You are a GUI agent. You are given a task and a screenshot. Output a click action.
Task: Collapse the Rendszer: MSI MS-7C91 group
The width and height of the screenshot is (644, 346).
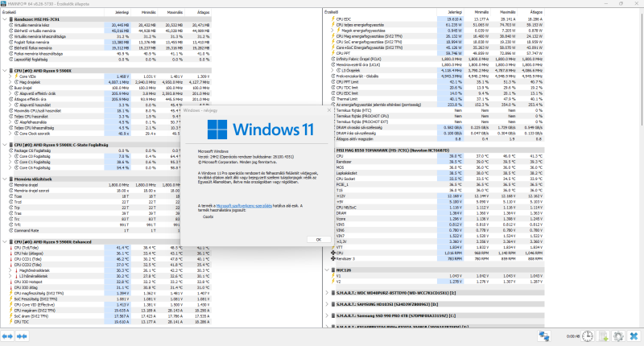(x=5, y=19)
